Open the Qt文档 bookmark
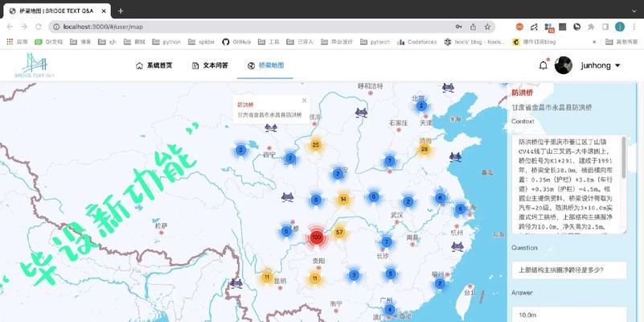This screenshot has height=322, width=644. point(48,42)
